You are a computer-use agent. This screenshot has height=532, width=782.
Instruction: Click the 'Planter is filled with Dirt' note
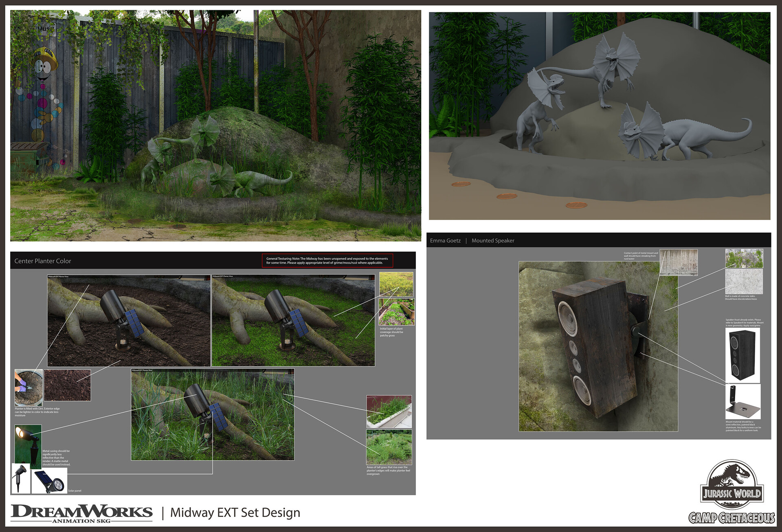[37, 412]
